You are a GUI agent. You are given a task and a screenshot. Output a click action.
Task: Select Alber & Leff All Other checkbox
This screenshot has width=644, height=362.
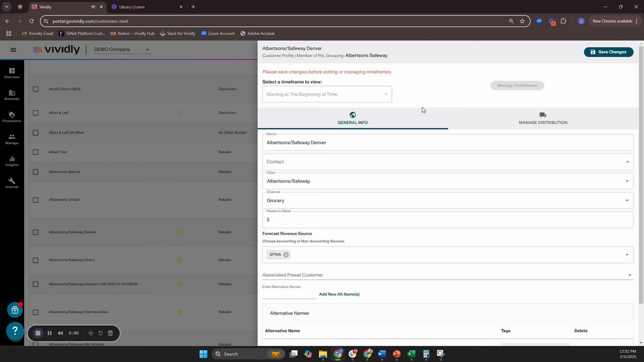[x=35, y=133]
